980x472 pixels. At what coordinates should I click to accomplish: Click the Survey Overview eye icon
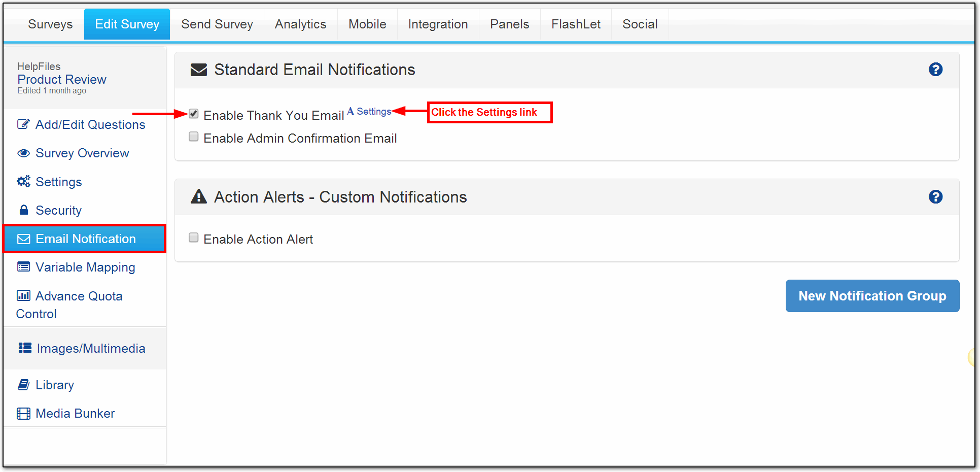tap(23, 153)
